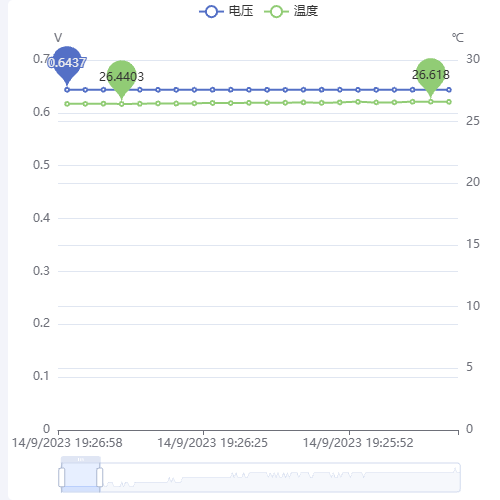Click the green legend circle icon for 温度
The image size is (500, 500).
click(276, 12)
